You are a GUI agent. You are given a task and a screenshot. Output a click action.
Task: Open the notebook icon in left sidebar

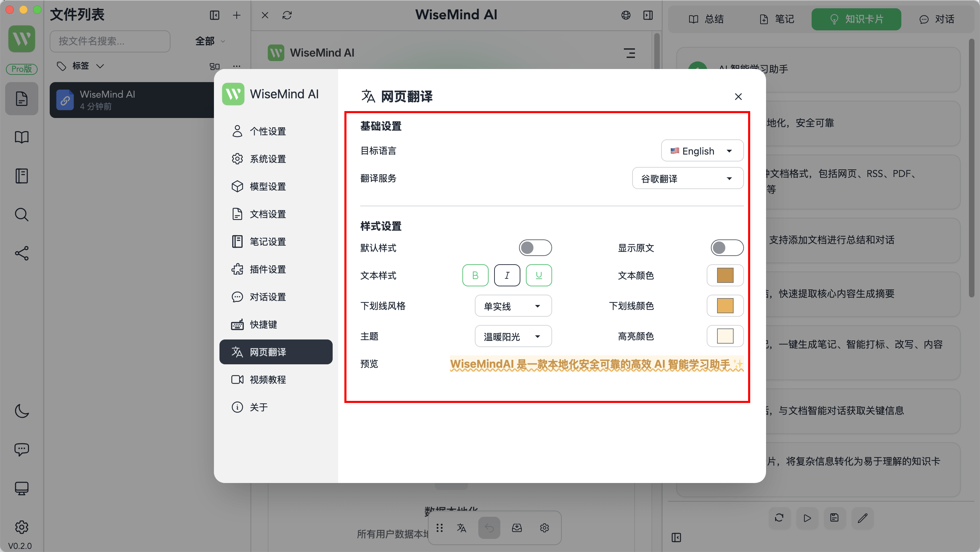tap(22, 176)
